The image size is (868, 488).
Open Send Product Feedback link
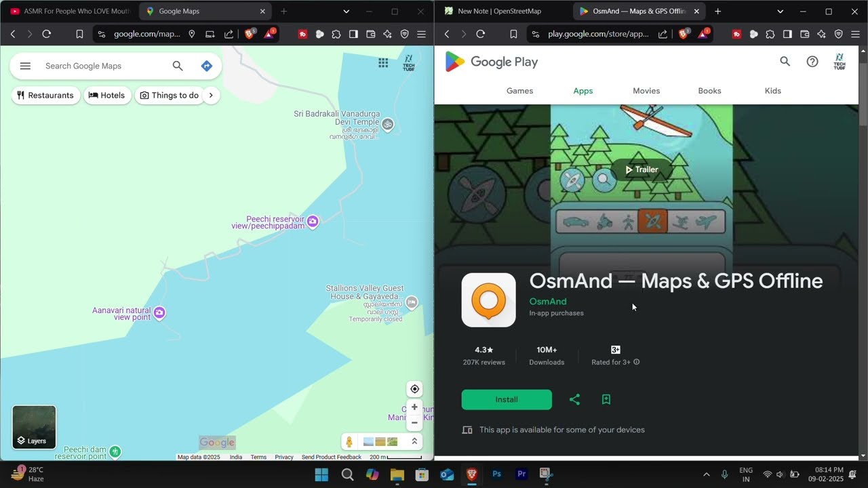[x=332, y=457]
